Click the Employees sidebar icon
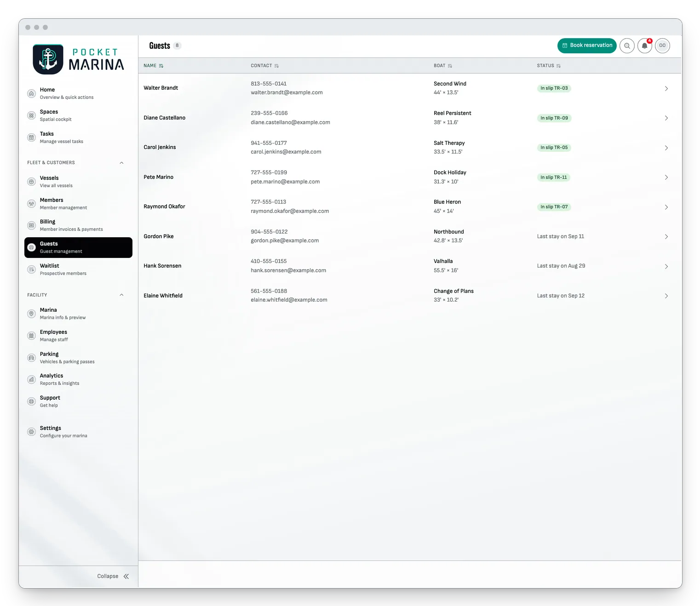The height and width of the screenshot is (606, 700). point(31,336)
